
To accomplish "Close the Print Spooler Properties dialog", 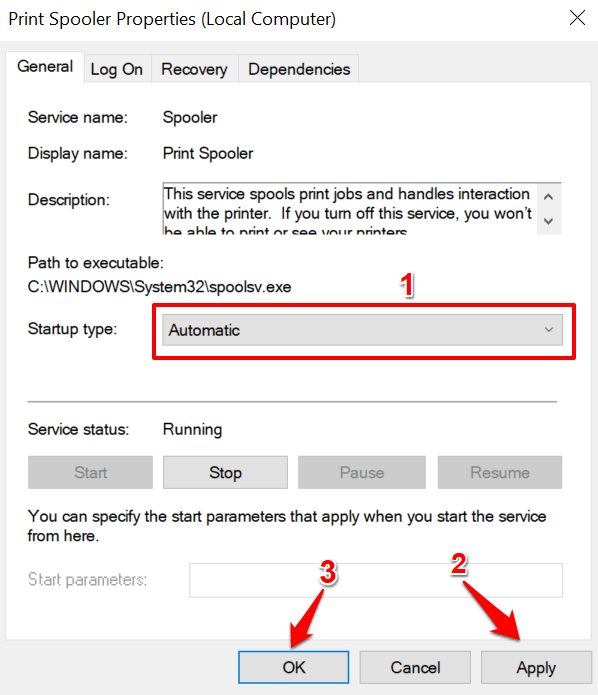I will [x=577, y=18].
